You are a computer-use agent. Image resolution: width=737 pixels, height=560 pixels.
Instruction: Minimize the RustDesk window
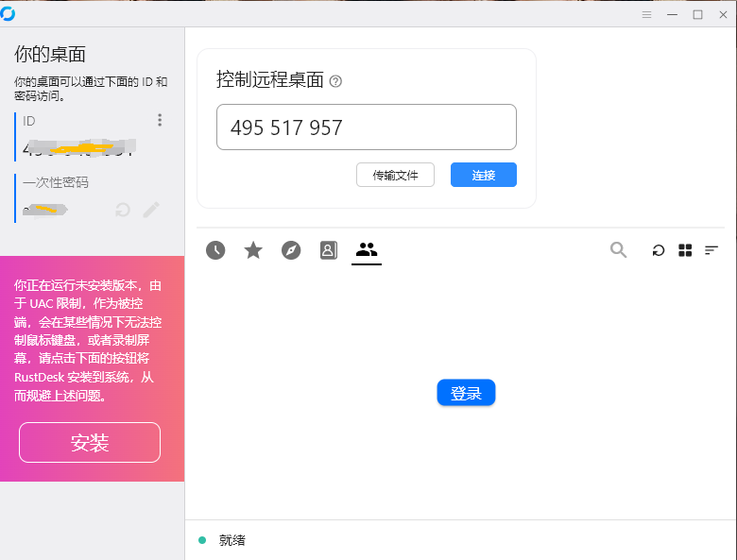click(x=672, y=14)
